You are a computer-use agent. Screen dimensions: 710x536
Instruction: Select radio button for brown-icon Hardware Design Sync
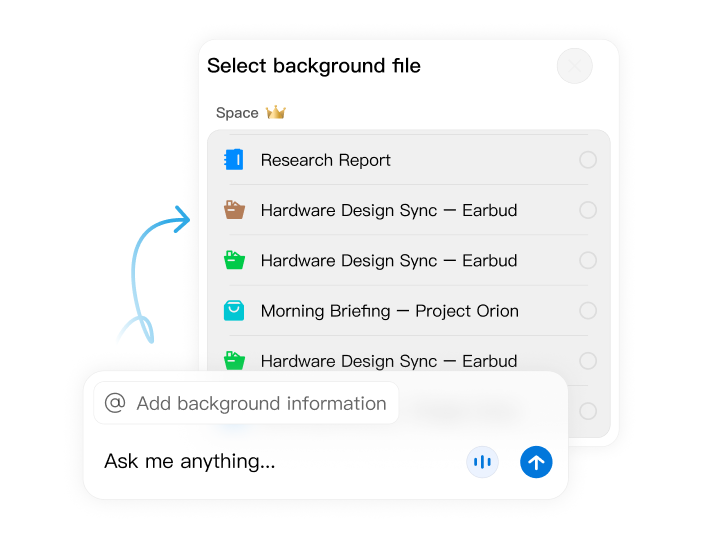[588, 210]
